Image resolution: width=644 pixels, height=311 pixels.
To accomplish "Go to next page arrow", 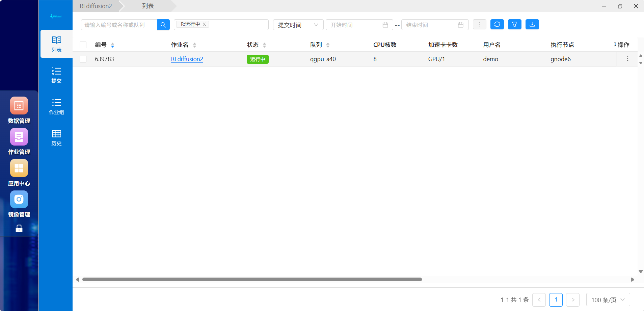I will pos(572,300).
